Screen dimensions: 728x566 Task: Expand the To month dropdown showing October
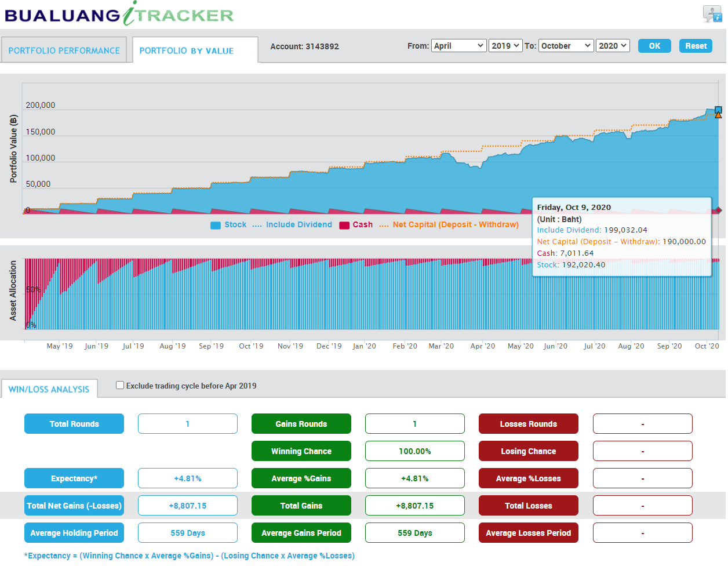click(x=566, y=46)
